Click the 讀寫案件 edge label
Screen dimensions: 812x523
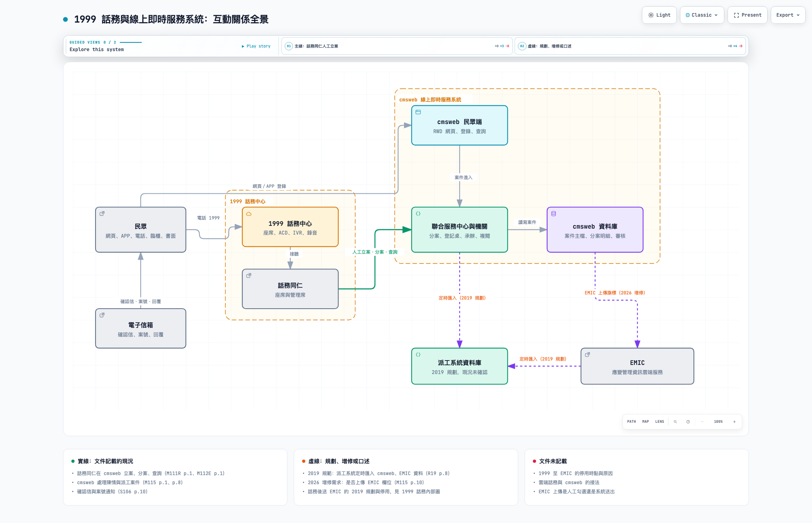coord(527,222)
